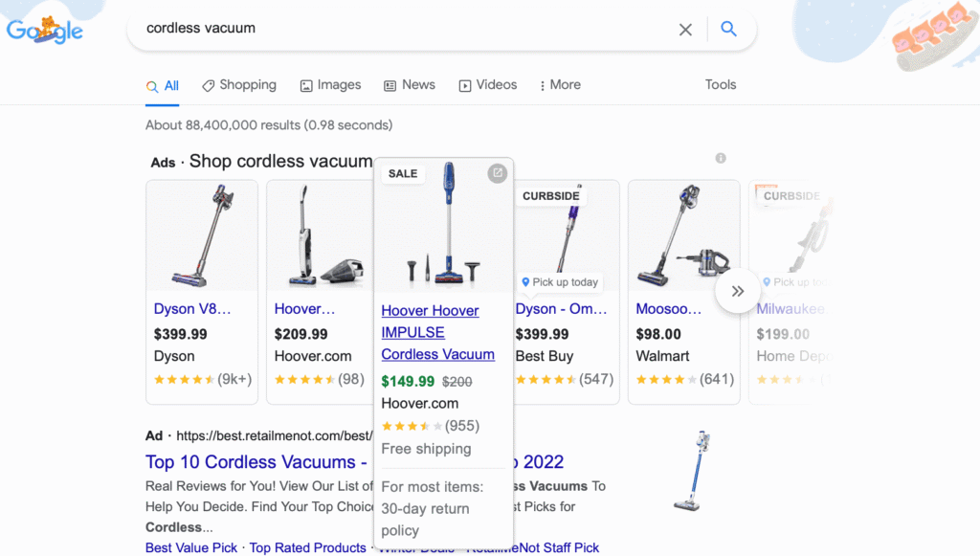Open the More search options menu
The width and height of the screenshot is (980, 556).
(560, 85)
